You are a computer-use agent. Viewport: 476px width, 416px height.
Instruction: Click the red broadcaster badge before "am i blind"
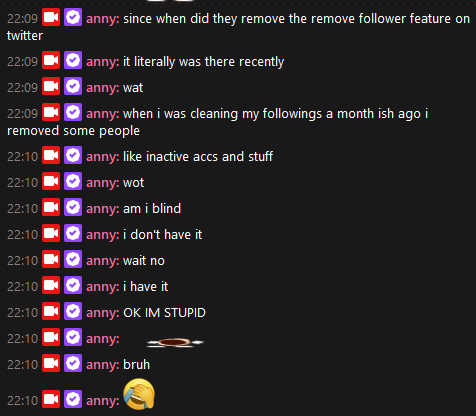tap(51, 207)
